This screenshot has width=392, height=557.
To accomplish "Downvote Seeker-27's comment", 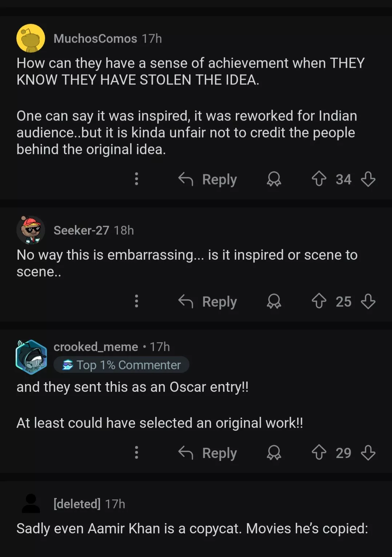I will coord(368,301).
